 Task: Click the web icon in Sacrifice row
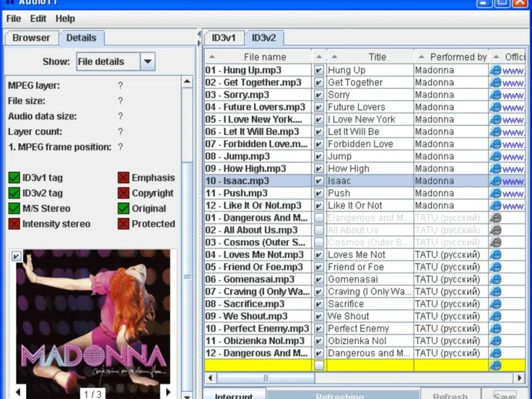coord(495,304)
